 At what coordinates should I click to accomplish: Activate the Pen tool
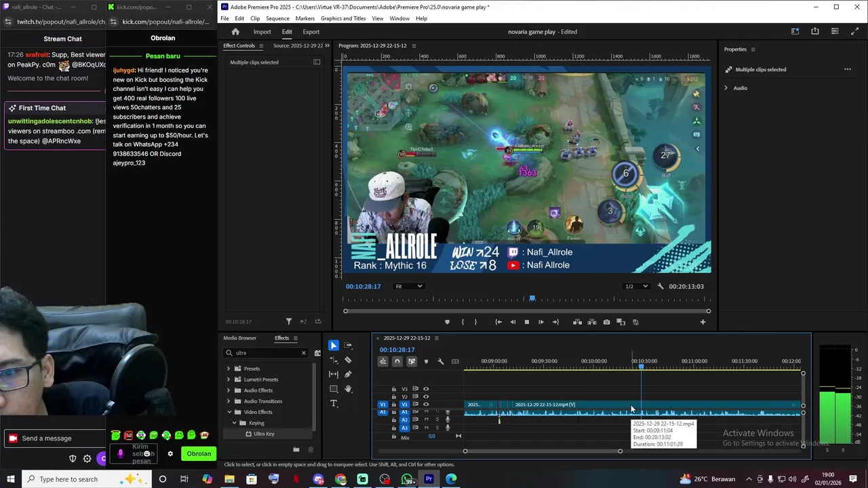coord(349,374)
